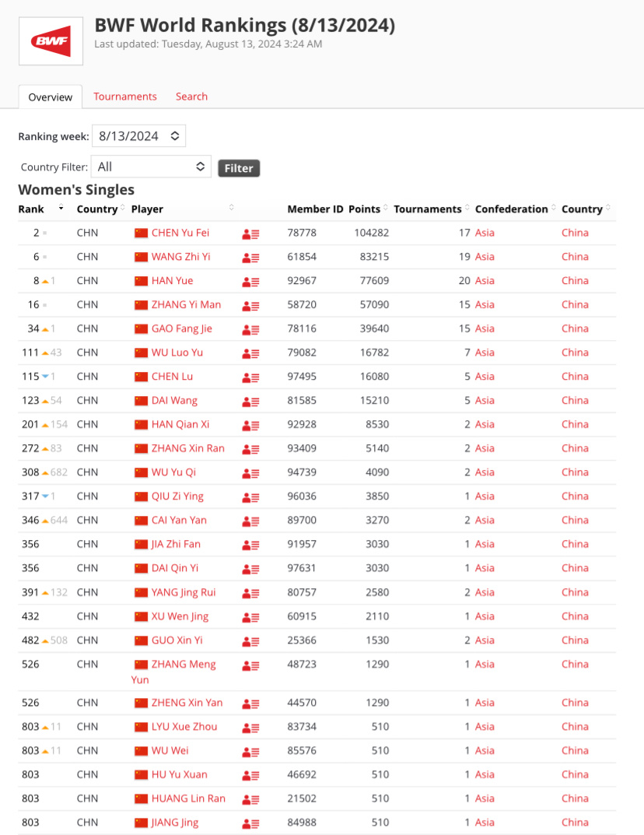This screenshot has height=835, width=644.
Task: Sort table by Confederation column
Action: [515, 209]
